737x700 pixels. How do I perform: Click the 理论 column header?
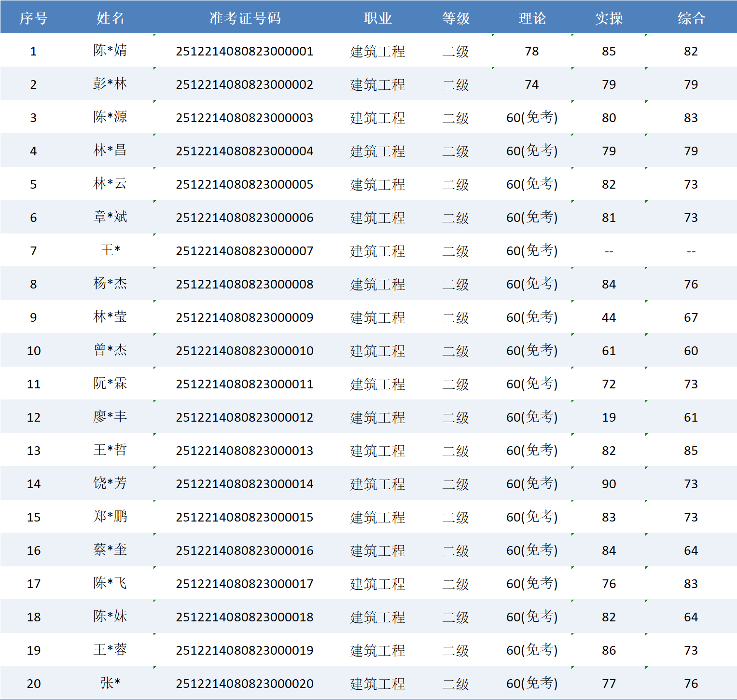(x=532, y=18)
